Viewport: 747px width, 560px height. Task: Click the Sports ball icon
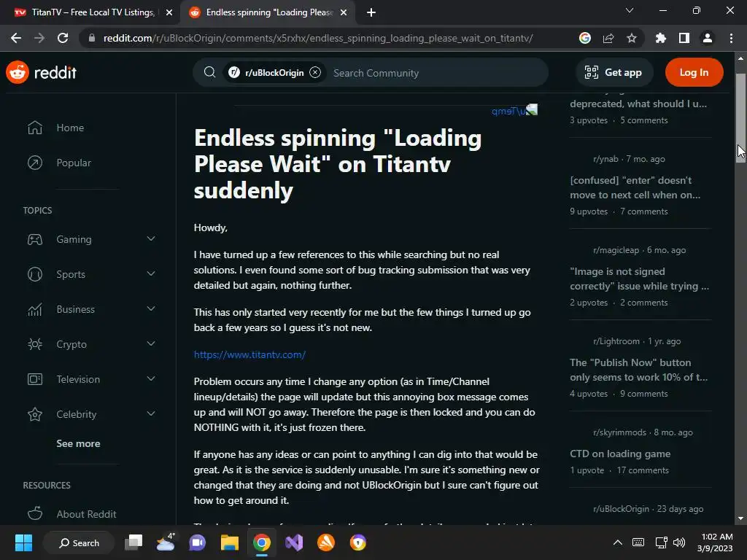(x=35, y=274)
